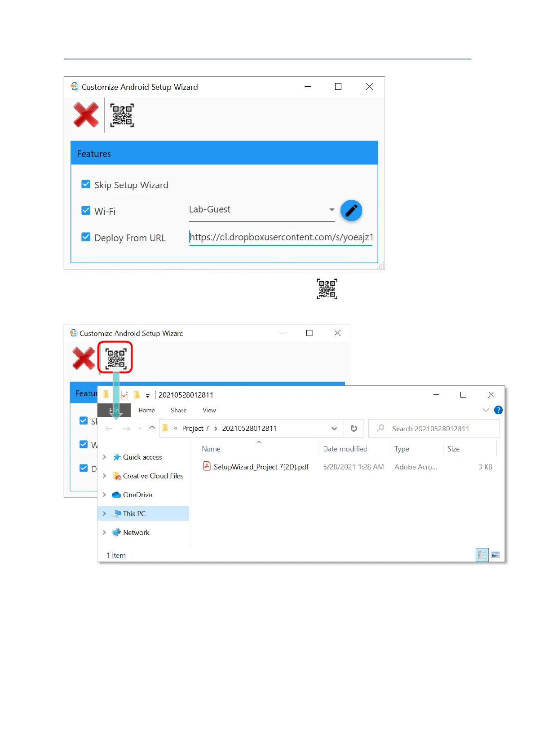This screenshot has height=756, width=535.
Task: Select This PC in navigation pane
Action: pyautogui.click(x=134, y=513)
